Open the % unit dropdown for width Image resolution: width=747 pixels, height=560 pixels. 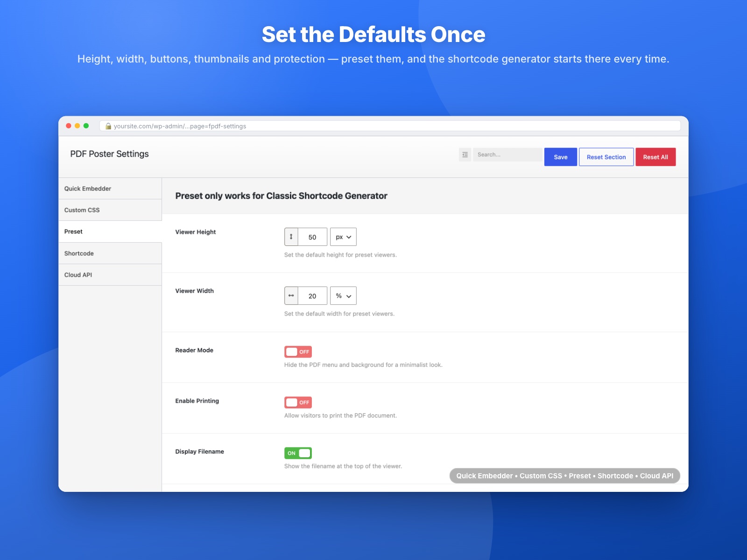(343, 296)
